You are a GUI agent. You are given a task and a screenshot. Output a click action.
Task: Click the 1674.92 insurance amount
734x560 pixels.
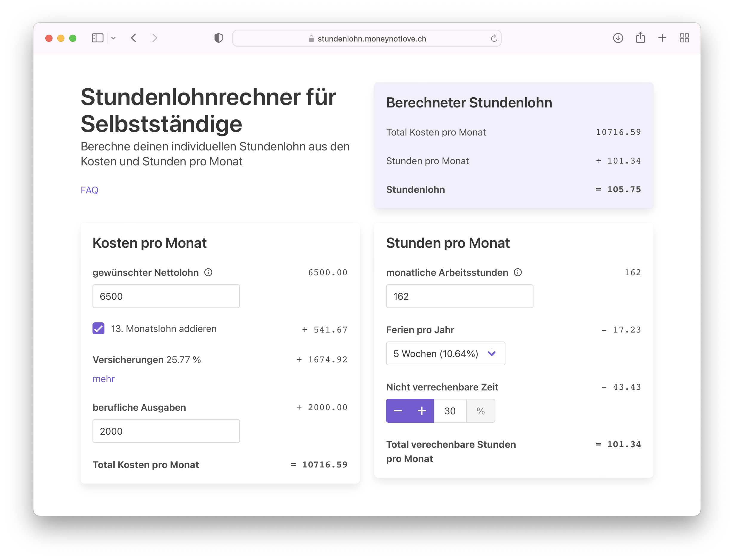(x=328, y=359)
